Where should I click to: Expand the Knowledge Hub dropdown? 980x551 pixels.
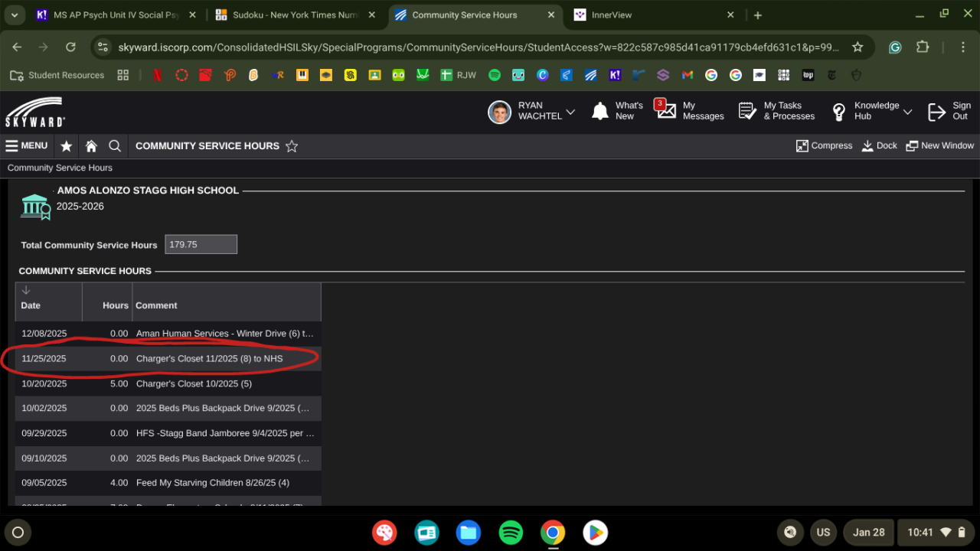click(907, 112)
